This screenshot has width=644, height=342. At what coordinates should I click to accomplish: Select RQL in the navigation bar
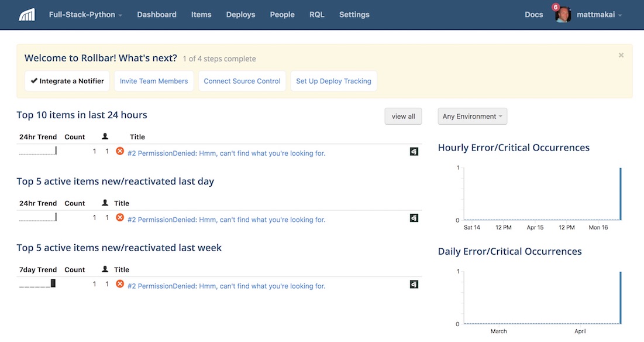click(x=316, y=15)
